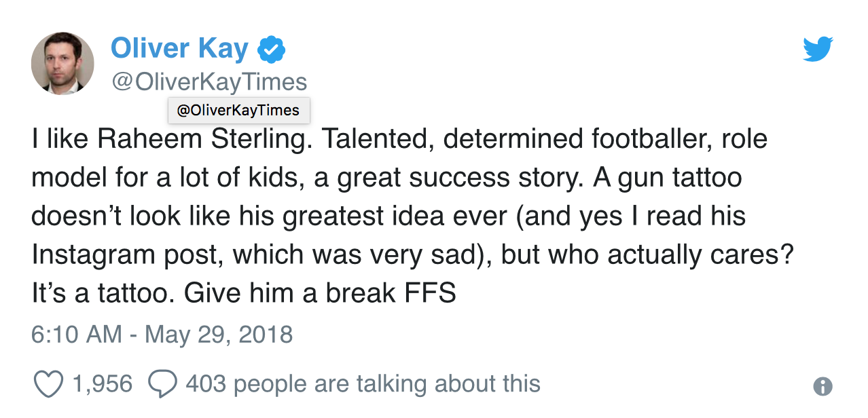
Task: Click the blue verified badge
Action: pyautogui.click(x=271, y=49)
